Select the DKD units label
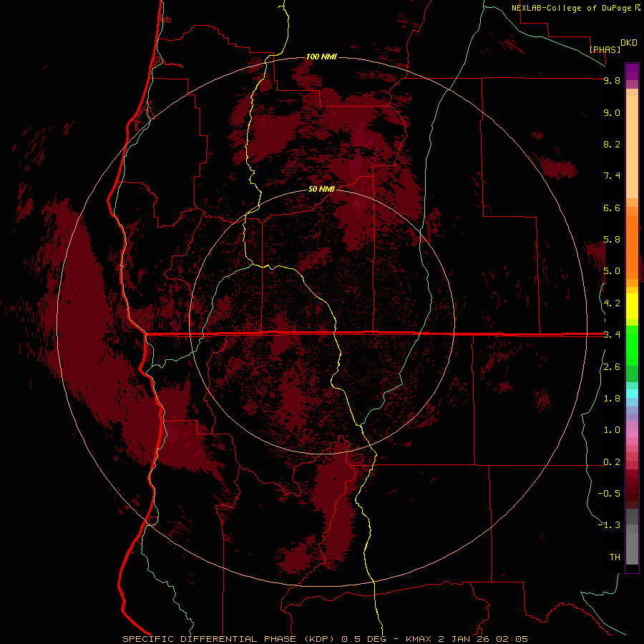 (x=629, y=43)
